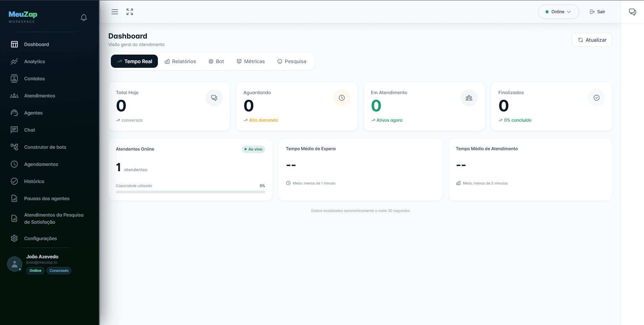This screenshot has height=325, width=644.
Task: Open the Agendamentos calendar
Action: [x=41, y=164]
